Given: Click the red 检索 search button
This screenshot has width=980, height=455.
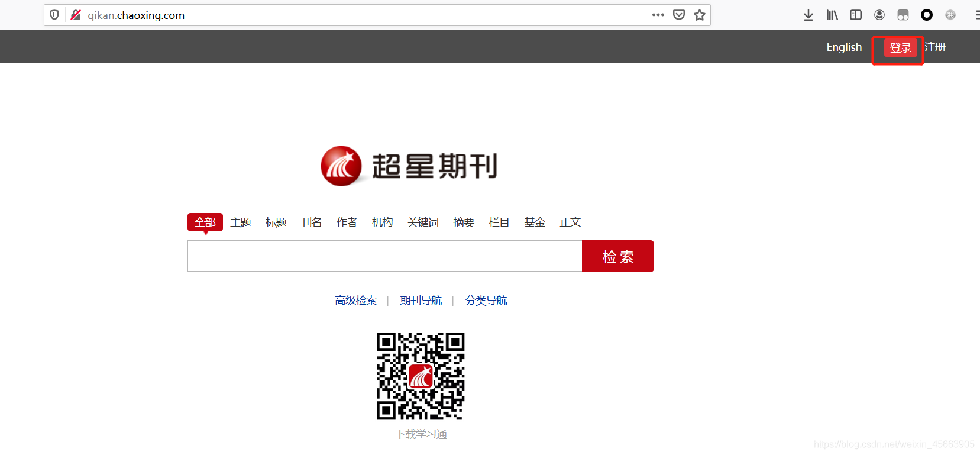Looking at the screenshot, I should [618, 256].
